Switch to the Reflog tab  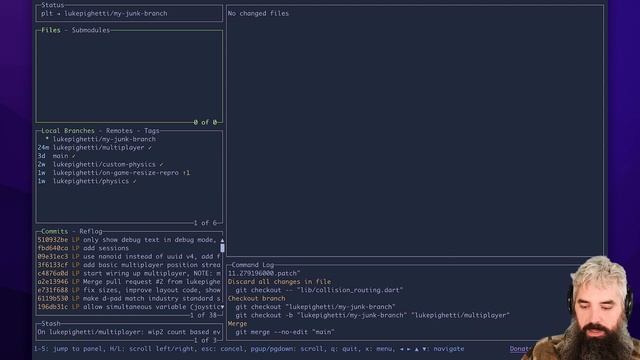click(x=91, y=231)
